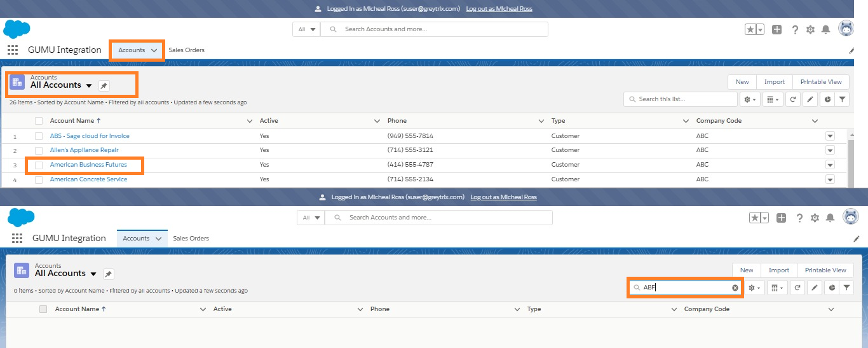Check the American Business Futures row checkbox
868x348 pixels.
[39, 165]
